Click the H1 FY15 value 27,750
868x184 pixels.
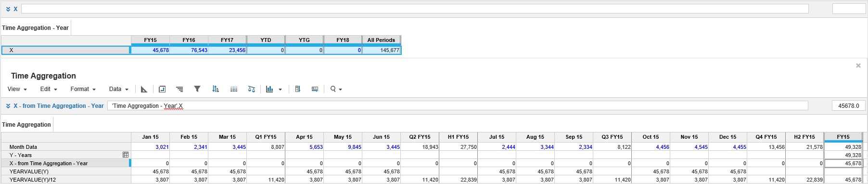(458, 147)
